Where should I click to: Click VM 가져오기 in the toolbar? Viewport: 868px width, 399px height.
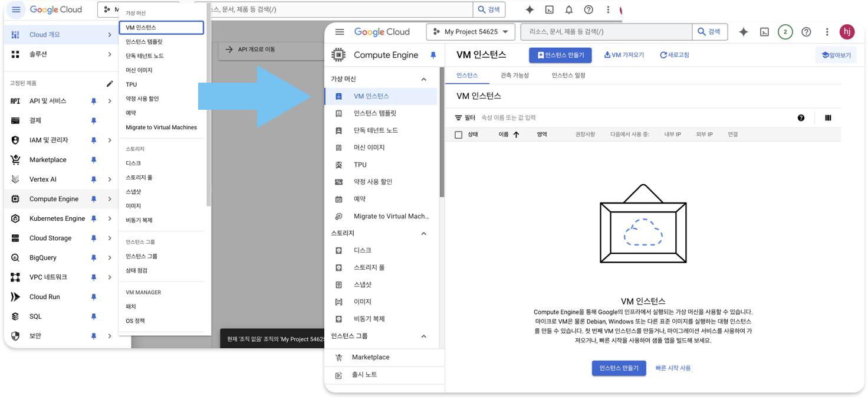(624, 55)
